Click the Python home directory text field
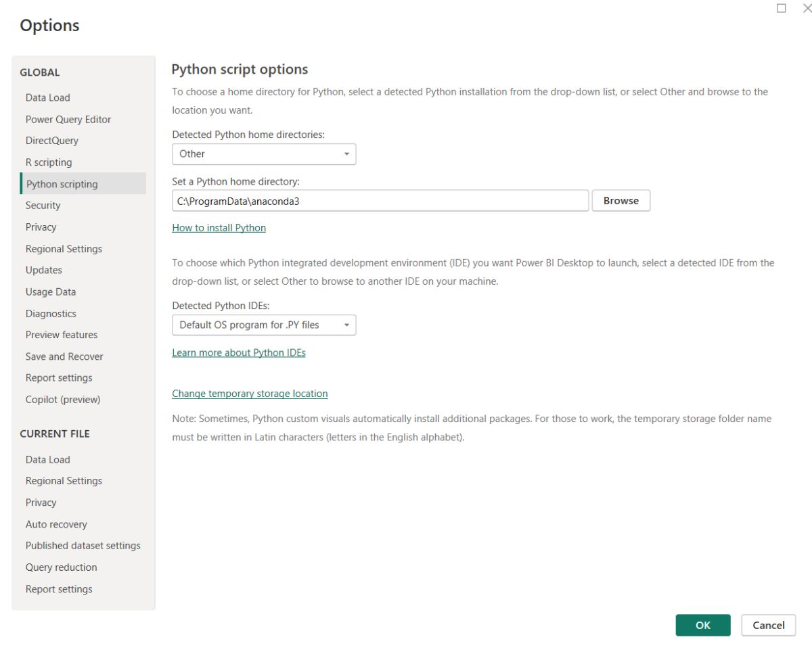 tap(380, 201)
